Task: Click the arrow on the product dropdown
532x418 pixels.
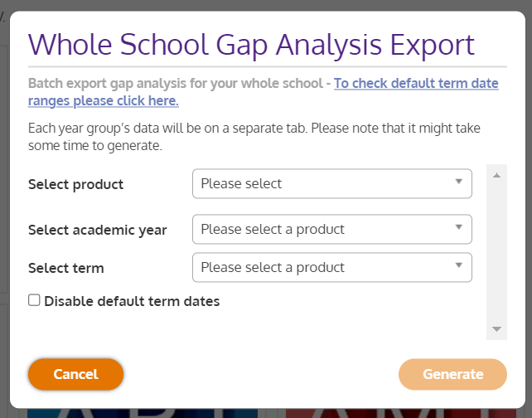Action: [x=458, y=182]
